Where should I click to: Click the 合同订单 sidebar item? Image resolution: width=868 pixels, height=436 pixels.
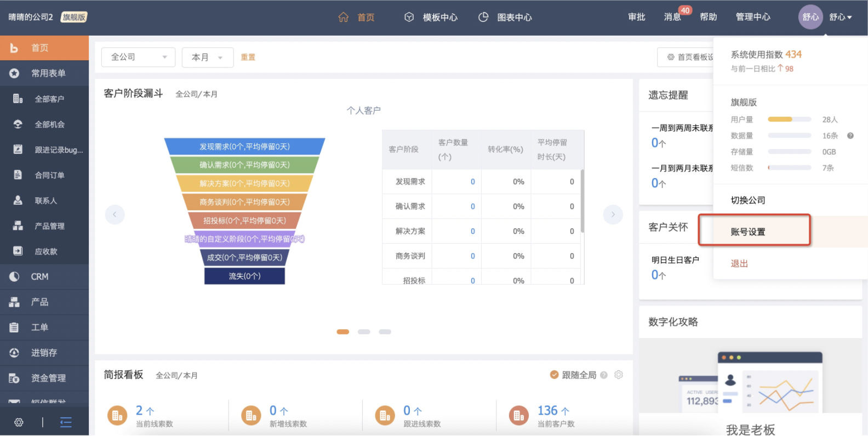pyautogui.click(x=49, y=175)
